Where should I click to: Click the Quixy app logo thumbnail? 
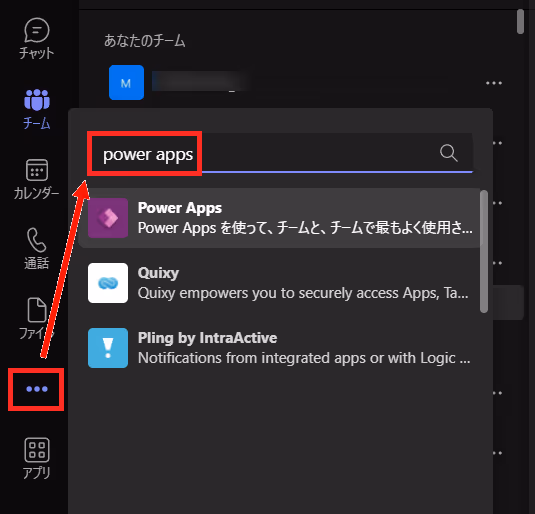point(108,283)
